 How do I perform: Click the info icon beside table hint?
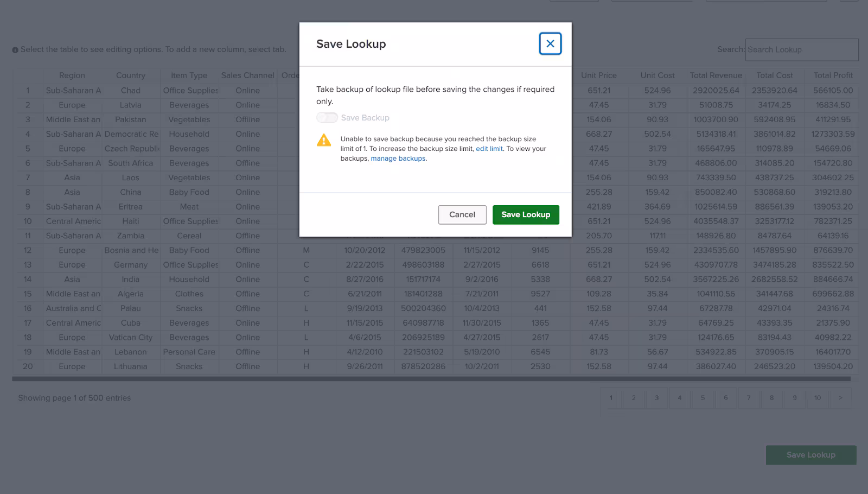coord(15,50)
